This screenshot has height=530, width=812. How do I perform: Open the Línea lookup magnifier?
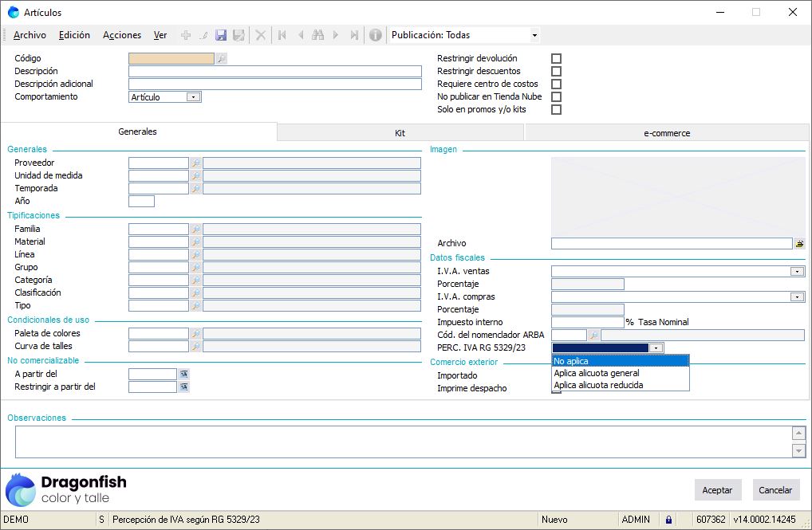click(x=195, y=255)
